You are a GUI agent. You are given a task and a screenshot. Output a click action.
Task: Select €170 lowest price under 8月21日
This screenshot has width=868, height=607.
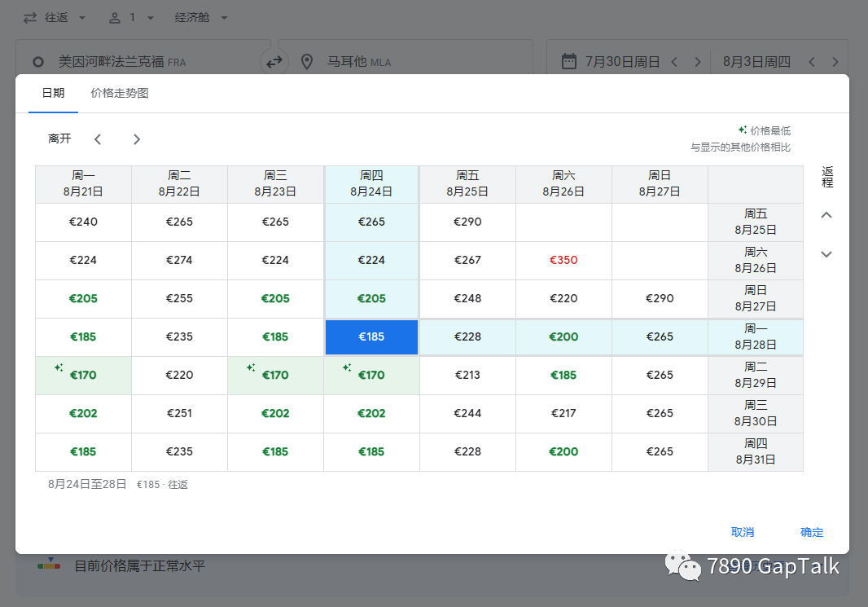click(83, 376)
